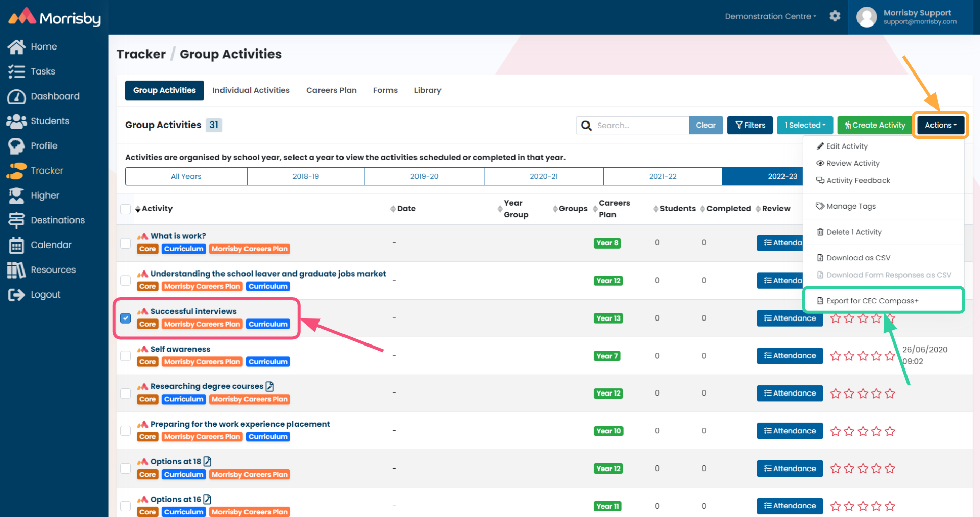Tick checkbox for Understanding the school leaver activity
The image size is (980, 517).
click(x=126, y=280)
